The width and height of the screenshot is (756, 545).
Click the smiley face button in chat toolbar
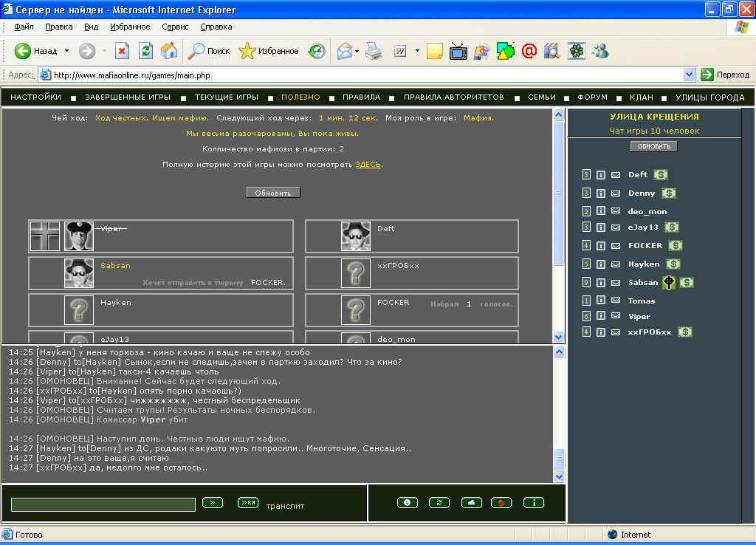coord(407,503)
